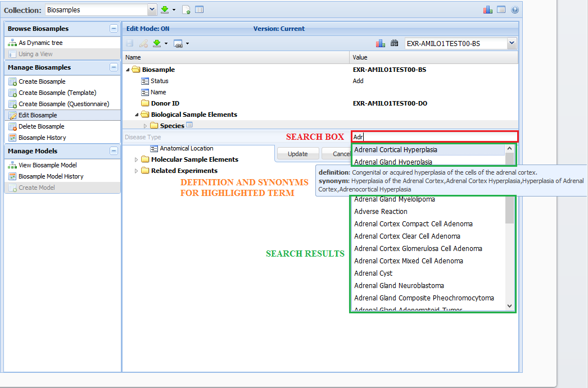The height and width of the screenshot is (388, 588).
Task: Open the table grid icon next to Collection
Action: point(199,10)
